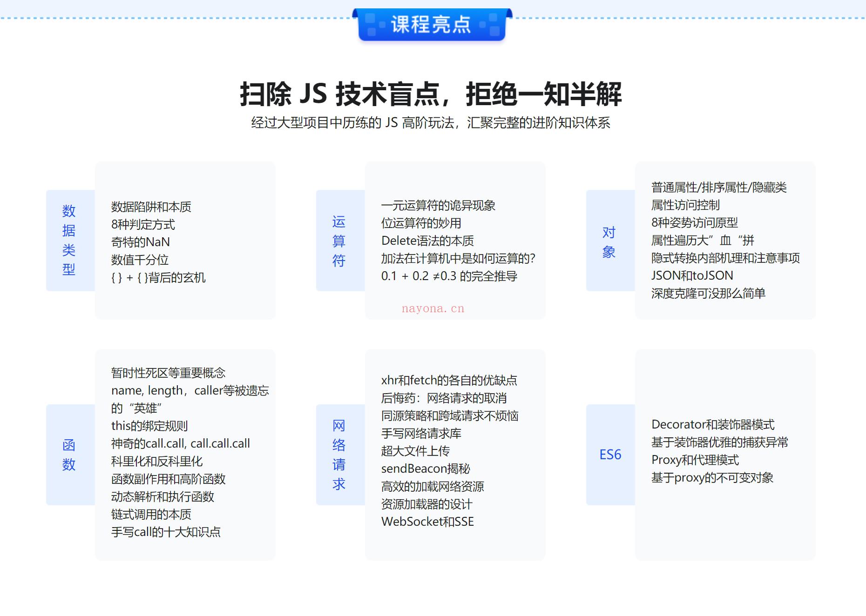The height and width of the screenshot is (616, 866).
Task: Click the text 属性遍历大"血"拼
Action: tap(703, 241)
